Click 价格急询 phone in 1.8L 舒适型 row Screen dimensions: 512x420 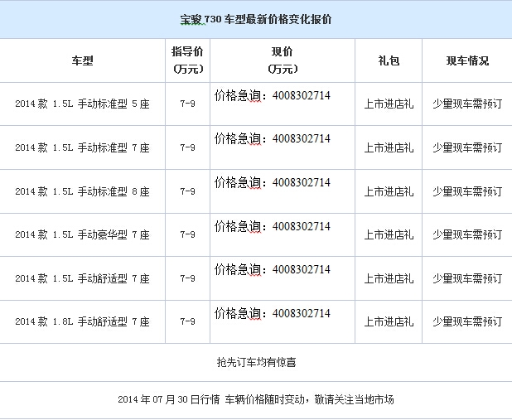tap(273, 313)
